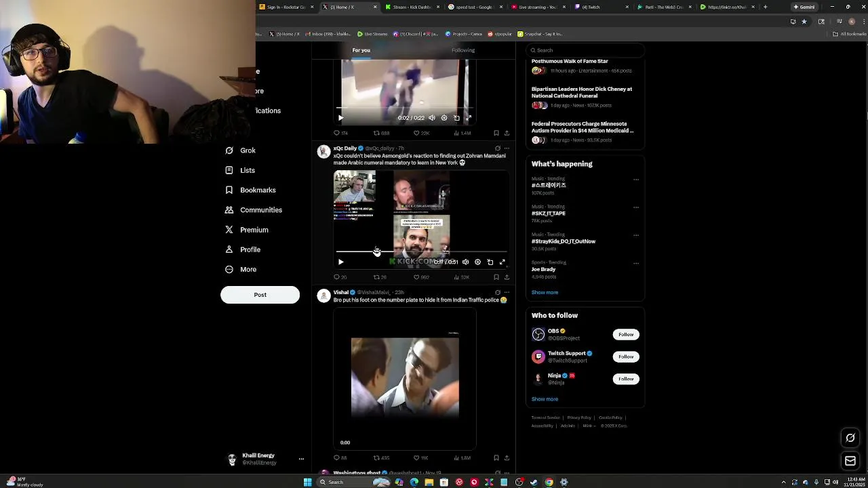Open Lists in the sidebar

pos(240,170)
